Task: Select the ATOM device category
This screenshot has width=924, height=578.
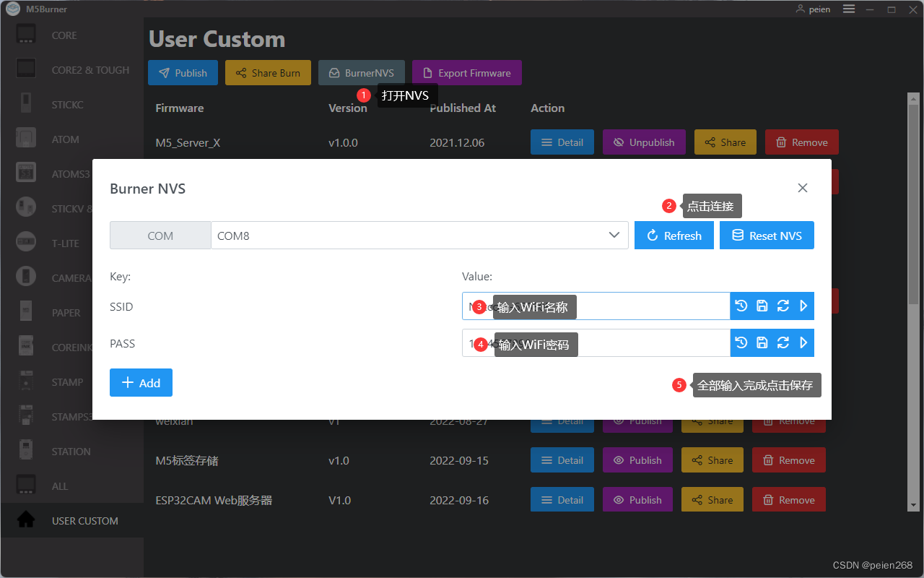Action: (71, 139)
